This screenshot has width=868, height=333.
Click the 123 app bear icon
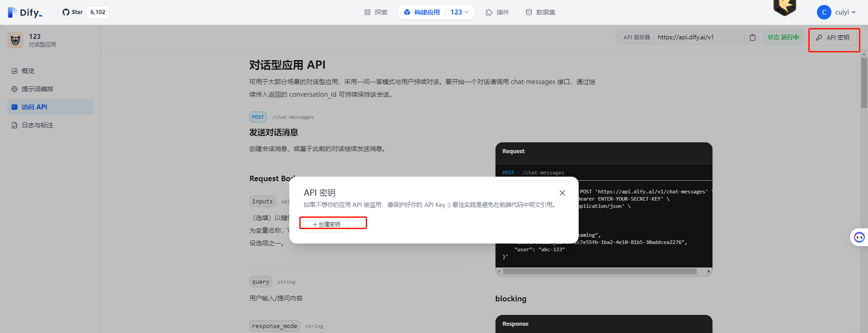[15, 40]
